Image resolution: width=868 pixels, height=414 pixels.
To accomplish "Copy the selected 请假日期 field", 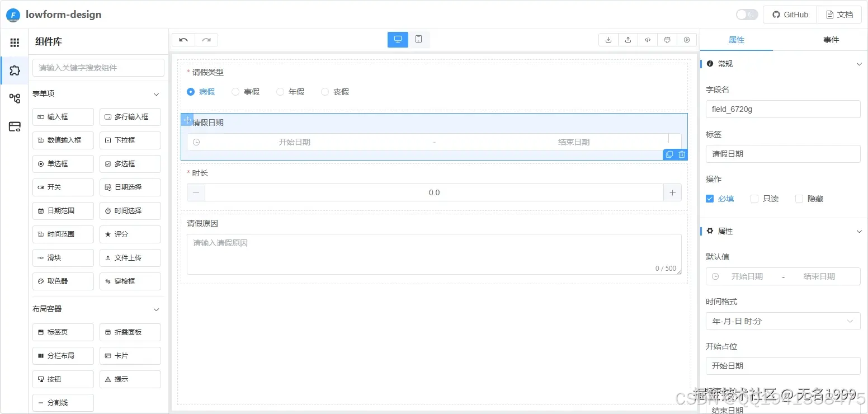I will (669, 155).
